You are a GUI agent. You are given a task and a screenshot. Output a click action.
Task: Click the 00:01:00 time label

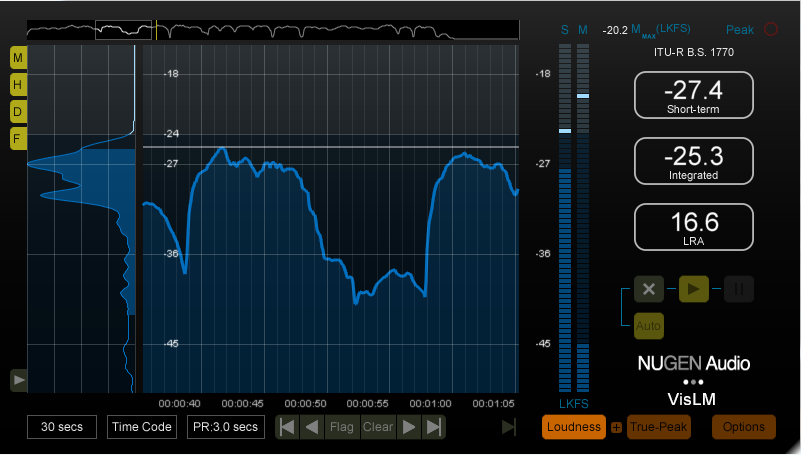pyautogui.click(x=431, y=403)
